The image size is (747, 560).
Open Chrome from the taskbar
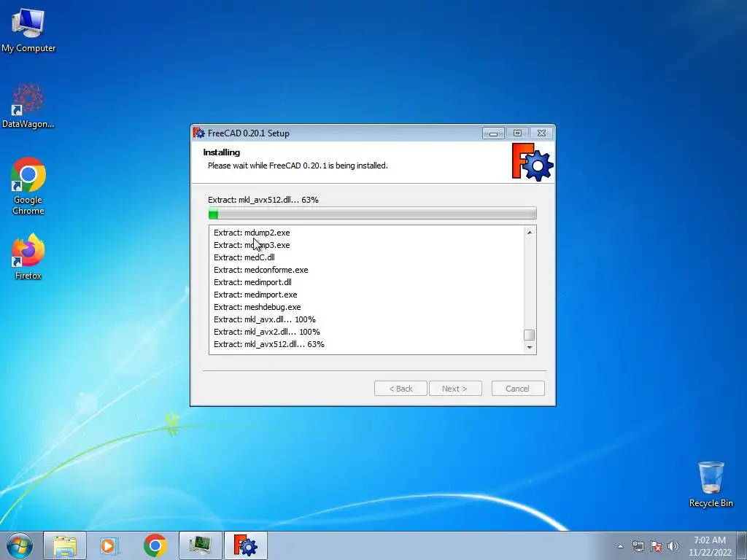(x=155, y=545)
